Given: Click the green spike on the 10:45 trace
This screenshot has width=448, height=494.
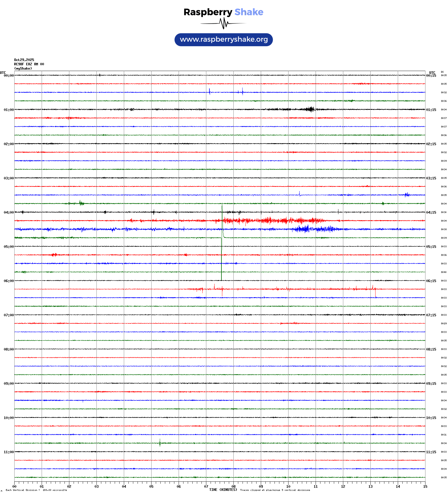Looking at the screenshot, I should pos(160,443).
